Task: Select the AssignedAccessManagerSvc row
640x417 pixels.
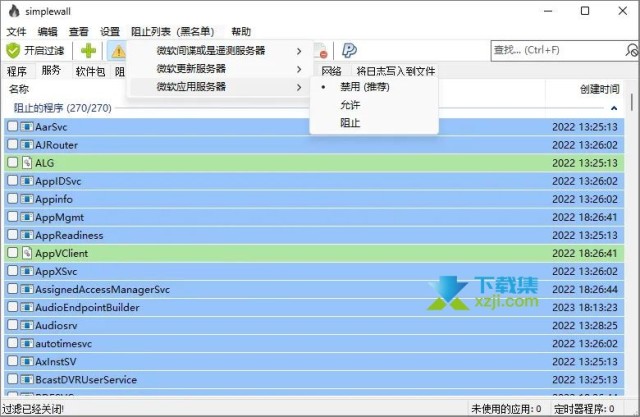Action: pyautogui.click(x=314, y=289)
